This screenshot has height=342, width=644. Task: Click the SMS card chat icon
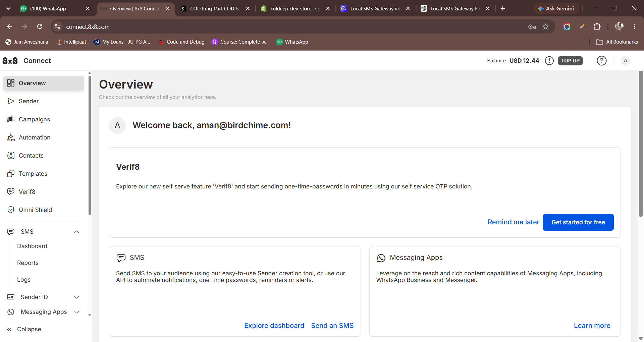pos(121,258)
